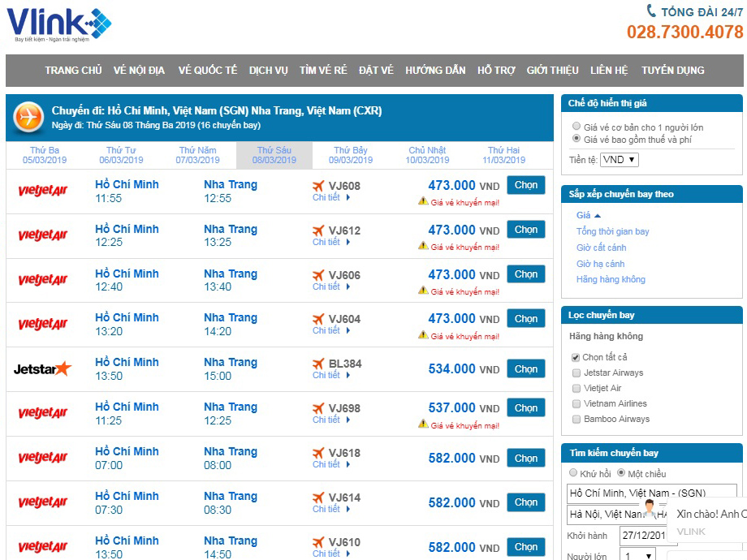Open the VND currency dropdown
The image size is (747, 560).
click(620, 160)
